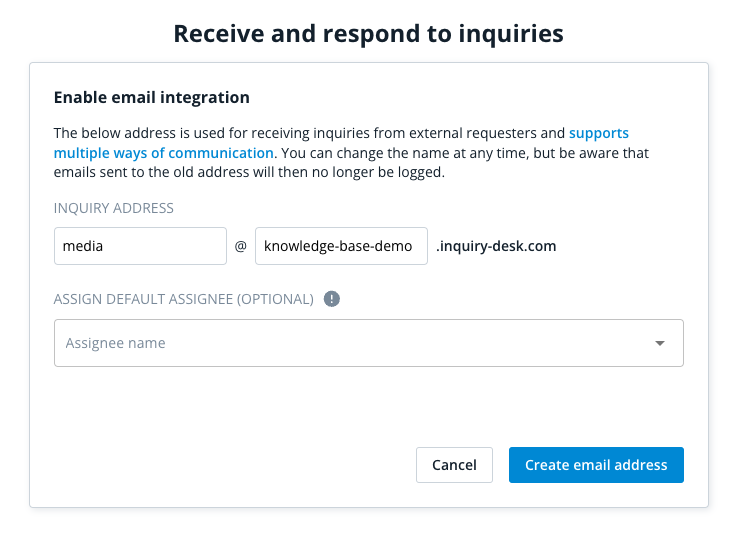Click the INQUIRY ADDRESS label
Viewport: 742px width, 536px height.
[114, 208]
